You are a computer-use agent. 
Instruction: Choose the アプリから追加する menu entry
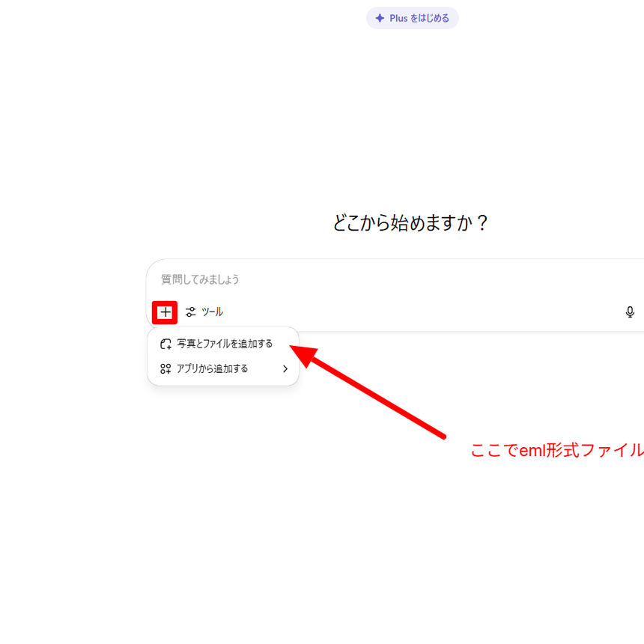pos(213,368)
